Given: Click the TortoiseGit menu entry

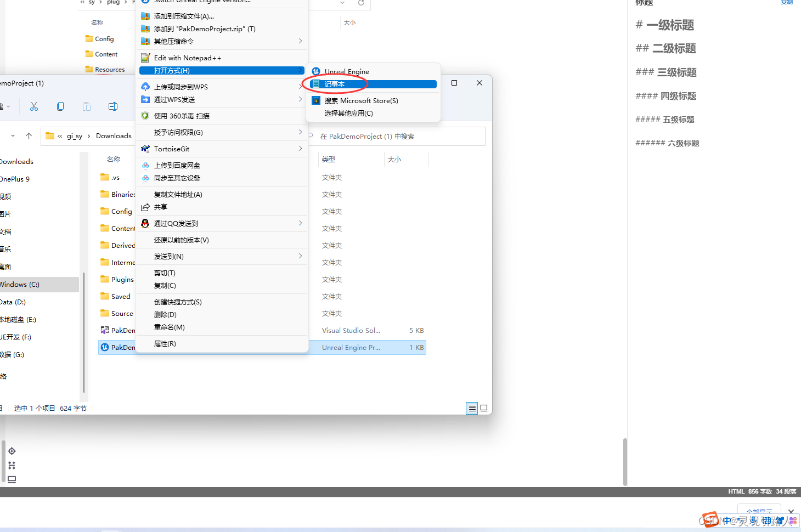Looking at the screenshot, I should tap(222, 149).
